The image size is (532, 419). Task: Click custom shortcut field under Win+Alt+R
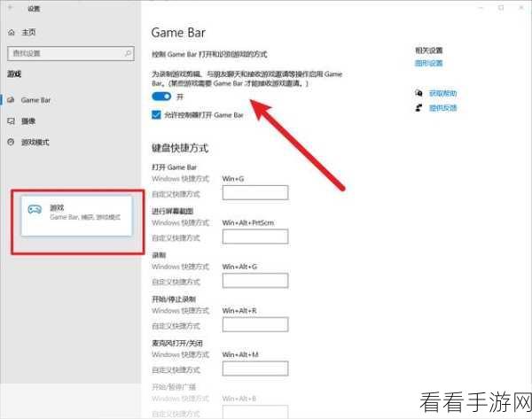(x=255, y=324)
